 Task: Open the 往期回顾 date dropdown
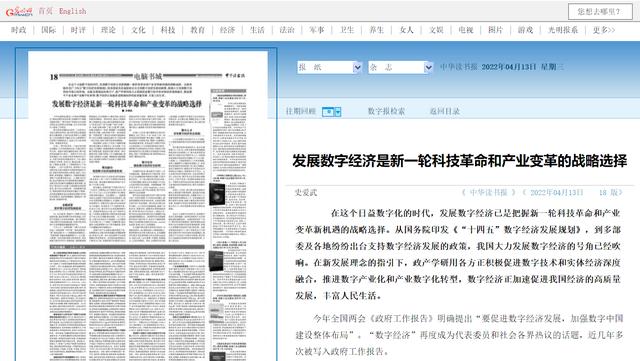click(x=331, y=111)
